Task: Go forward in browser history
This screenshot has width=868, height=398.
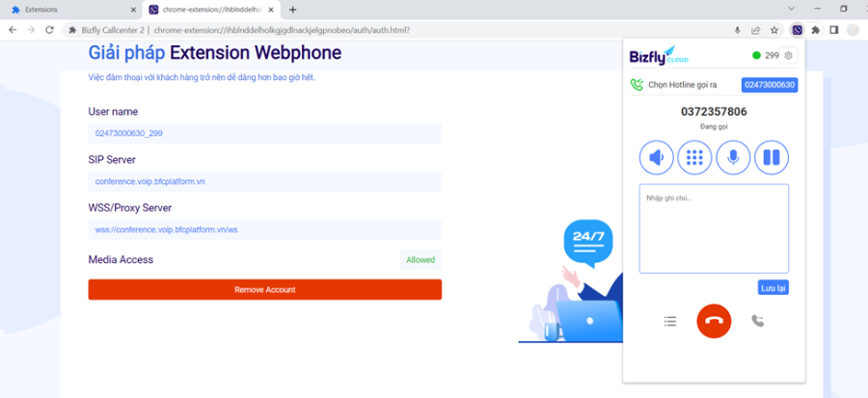Action: click(x=31, y=30)
